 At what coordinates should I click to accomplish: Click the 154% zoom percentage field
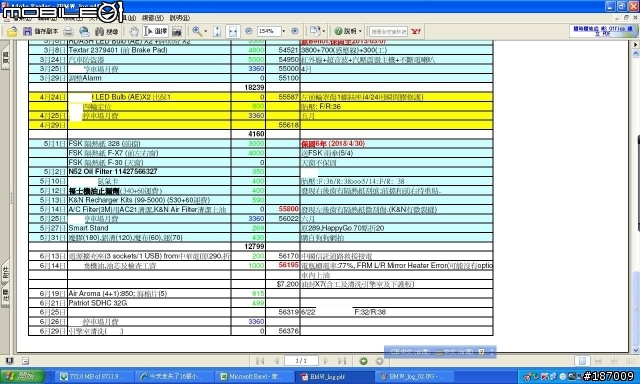point(269,31)
